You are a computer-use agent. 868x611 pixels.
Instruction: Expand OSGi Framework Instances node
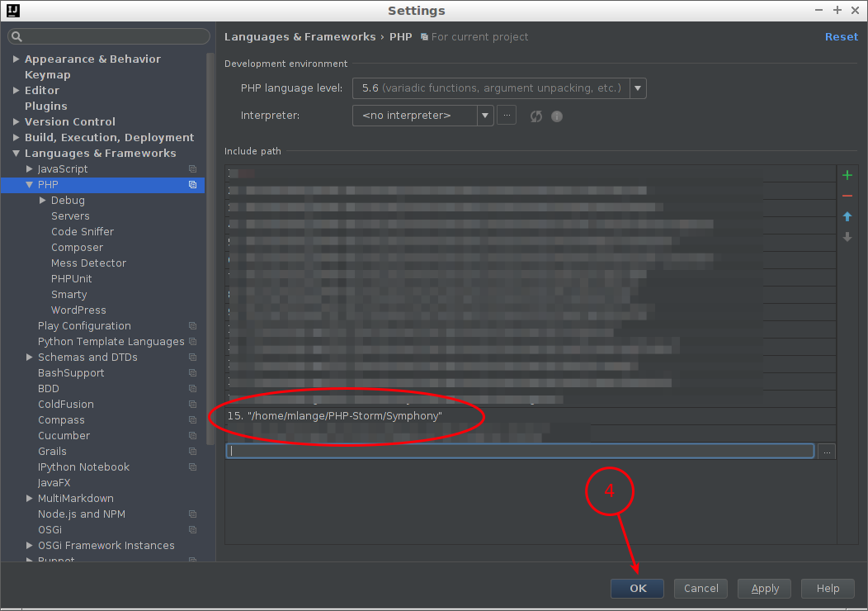(30, 546)
